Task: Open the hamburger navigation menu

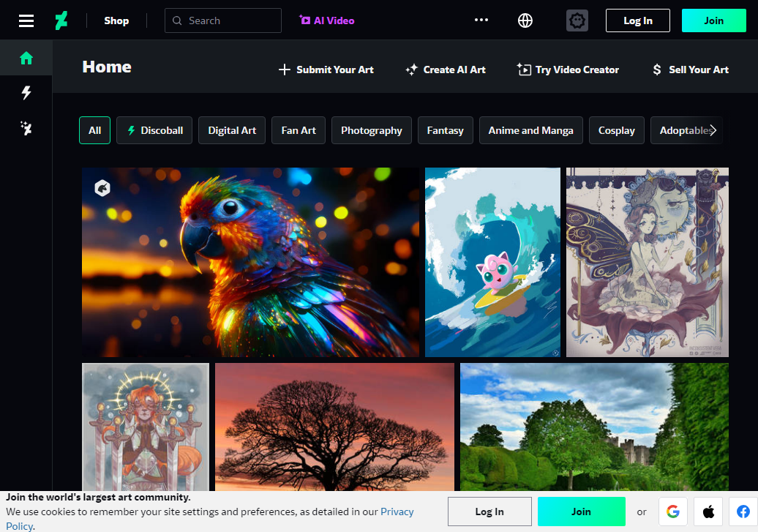Action: click(x=26, y=20)
